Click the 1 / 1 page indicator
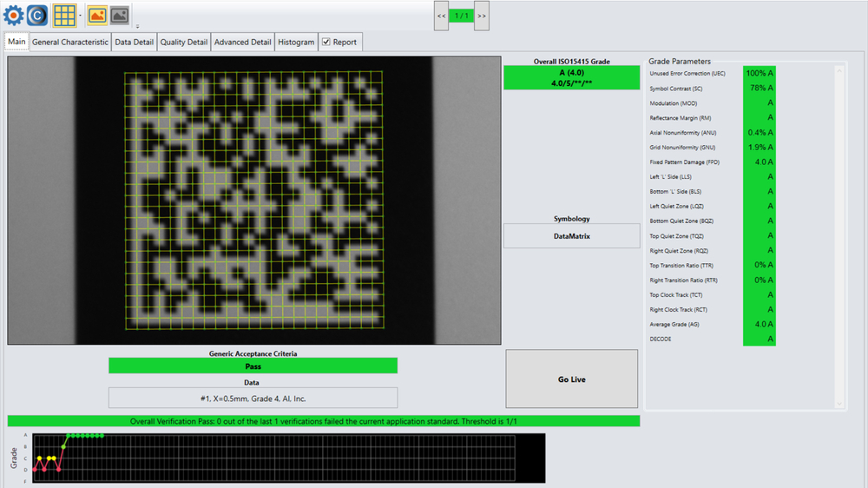Viewport: 868px width, 488px height. pyautogui.click(x=461, y=16)
